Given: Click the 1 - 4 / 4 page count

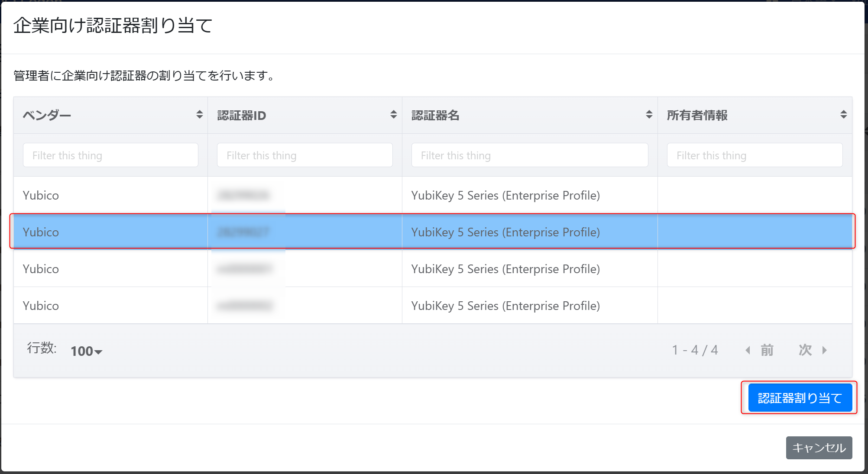Looking at the screenshot, I should [x=695, y=350].
